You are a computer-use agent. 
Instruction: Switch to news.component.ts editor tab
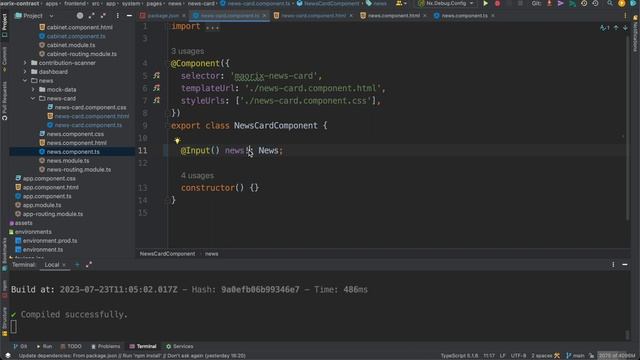[464, 16]
